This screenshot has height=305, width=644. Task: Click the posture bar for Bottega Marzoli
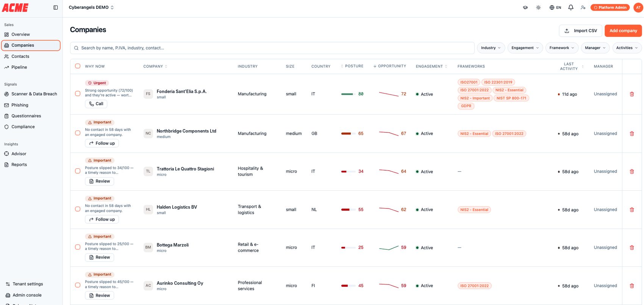(x=349, y=248)
